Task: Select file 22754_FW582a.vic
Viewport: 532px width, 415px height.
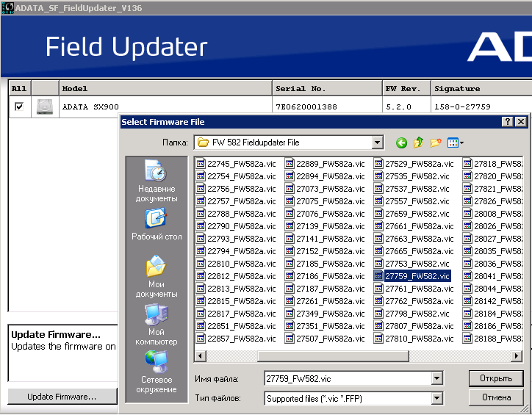Action: click(x=236, y=176)
